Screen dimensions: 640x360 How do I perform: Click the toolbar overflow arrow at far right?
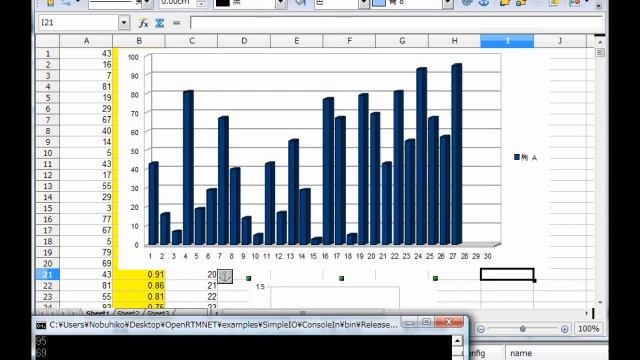[x=598, y=5]
